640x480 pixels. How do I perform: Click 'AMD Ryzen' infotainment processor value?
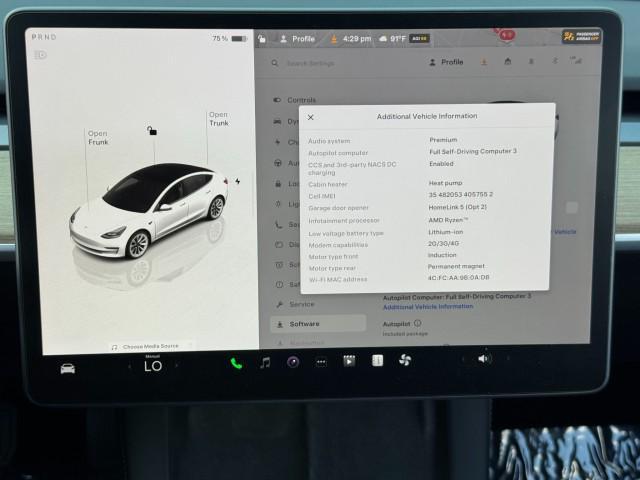(x=448, y=220)
